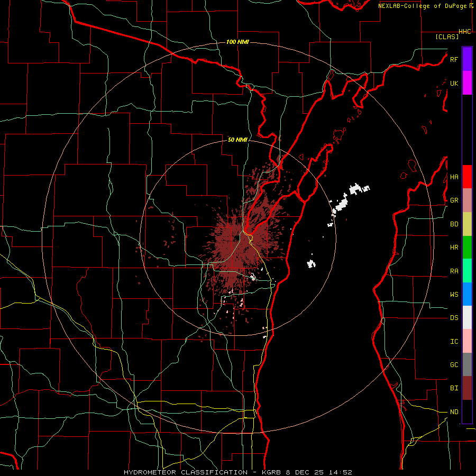This screenshot has width=476, height=476.
Task: Click the 100 NMI range ring label
Action: (x=237, y=42)
